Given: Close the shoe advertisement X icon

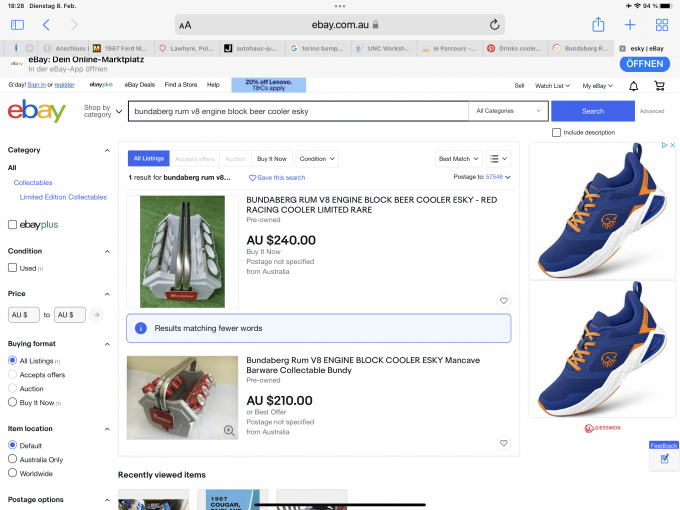Looking at the screenshot, I should point(673,145).
